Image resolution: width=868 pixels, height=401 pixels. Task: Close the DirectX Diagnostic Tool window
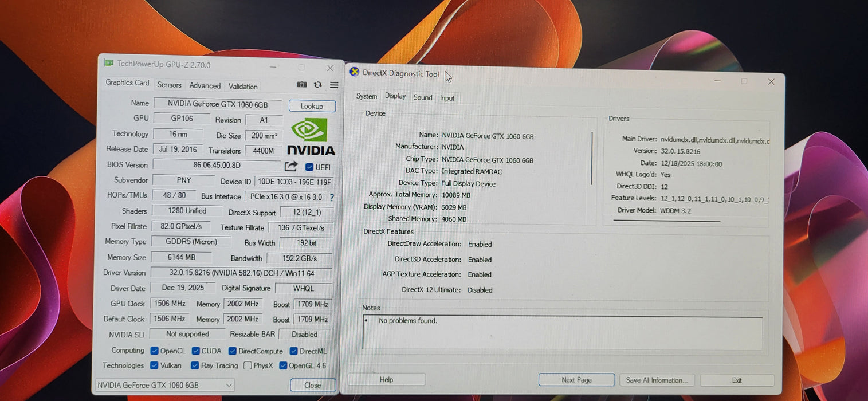point(771,82)
